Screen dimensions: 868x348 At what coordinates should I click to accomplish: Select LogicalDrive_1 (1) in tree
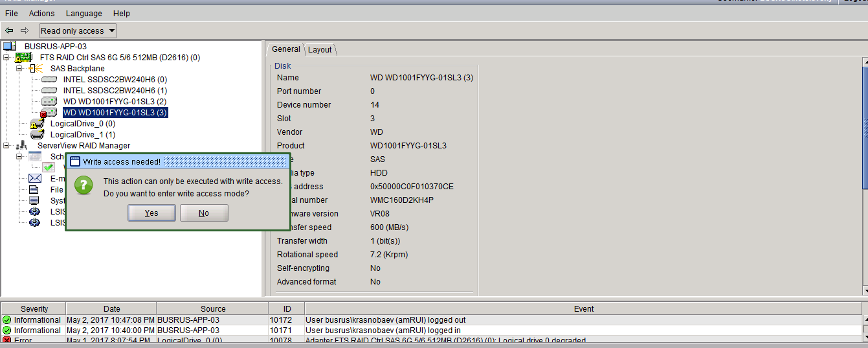[x=82, y=135]
